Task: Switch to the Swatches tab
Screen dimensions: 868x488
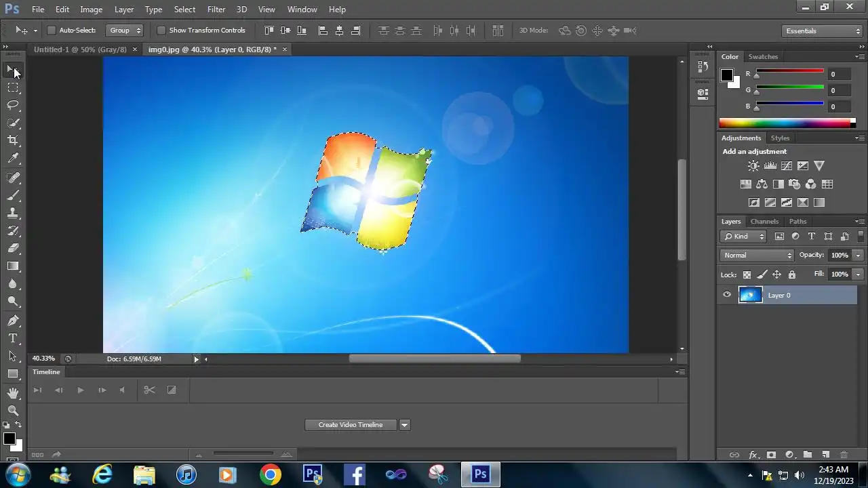Action: (x=763, y=57)
